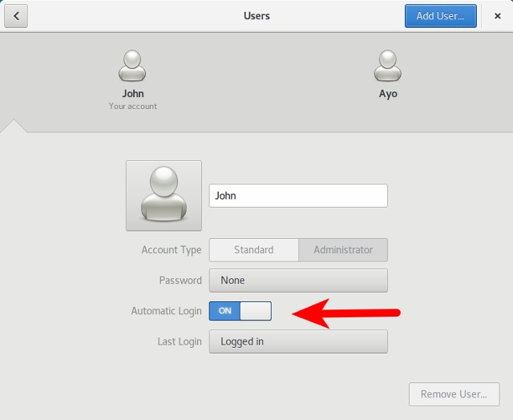Select Ayo's user avatar
The height and width of the screenshot is (420, 513).
[388, 66]
